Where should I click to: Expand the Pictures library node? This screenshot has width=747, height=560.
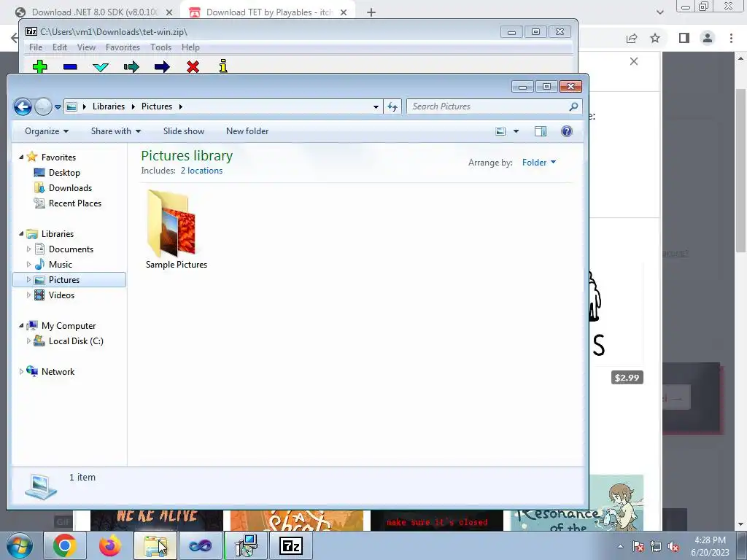pyautogui.click(x=28, y=280)
